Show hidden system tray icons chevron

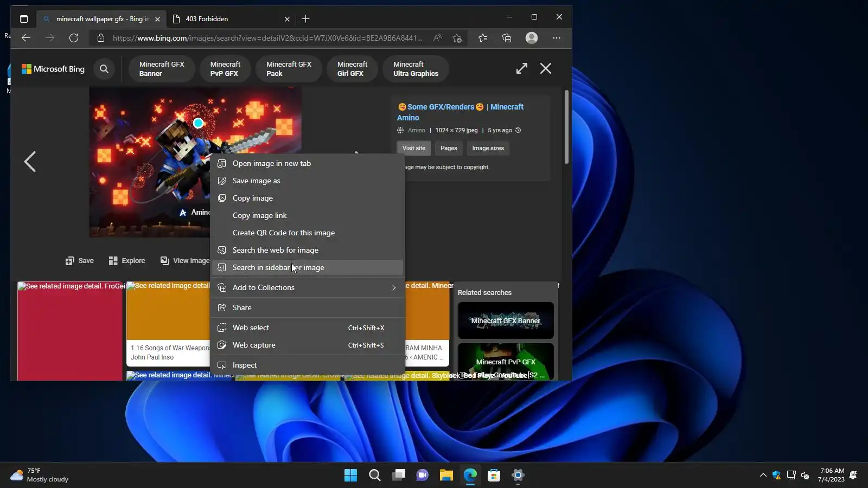click(763, 476)
